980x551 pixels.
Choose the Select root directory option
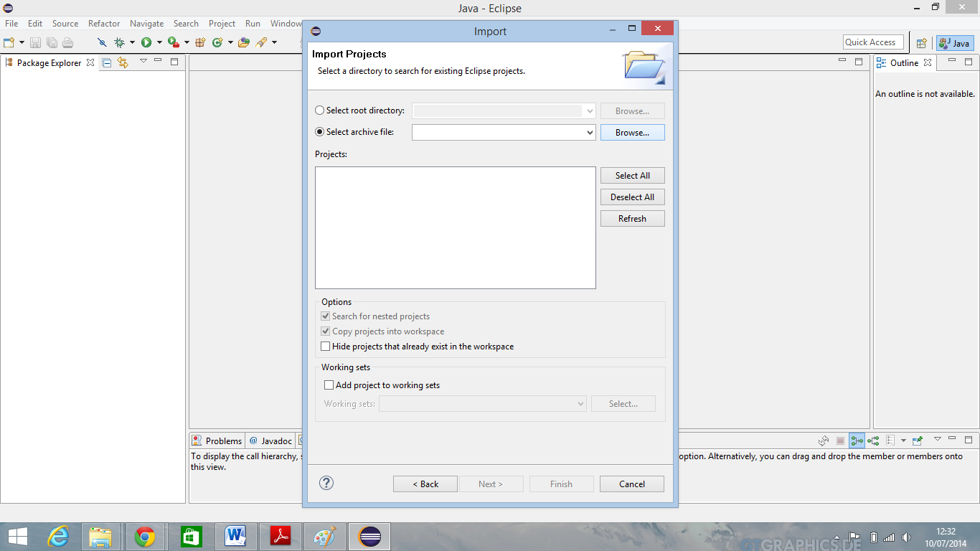pyautogui.click(x=320, y=110)
